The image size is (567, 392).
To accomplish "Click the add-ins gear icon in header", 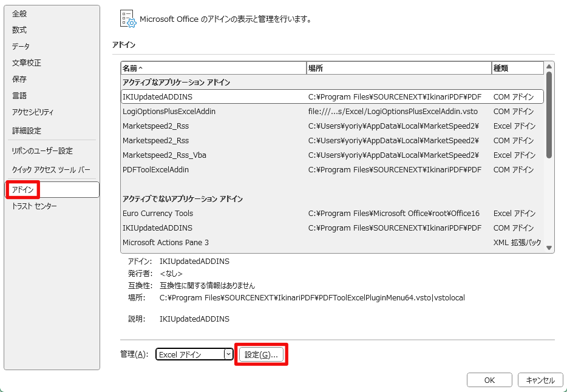I will (x=128, y=19).
